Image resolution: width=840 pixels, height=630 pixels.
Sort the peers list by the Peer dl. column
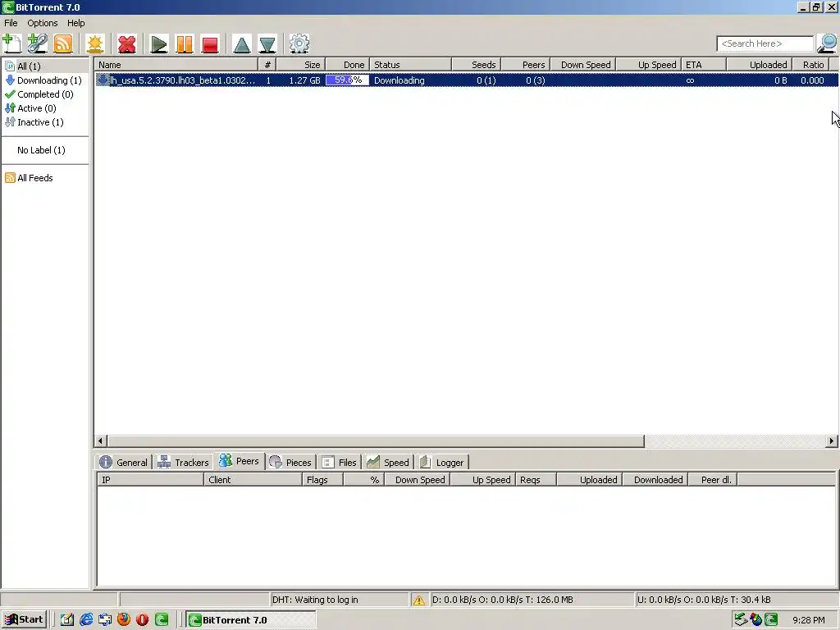tap(713, 479)
